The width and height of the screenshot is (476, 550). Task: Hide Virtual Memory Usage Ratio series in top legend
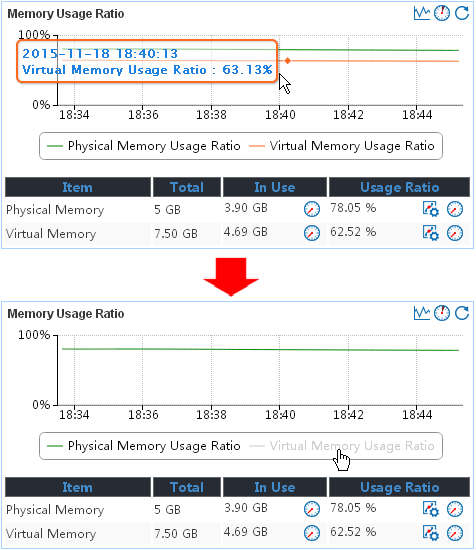coord(342,146)
